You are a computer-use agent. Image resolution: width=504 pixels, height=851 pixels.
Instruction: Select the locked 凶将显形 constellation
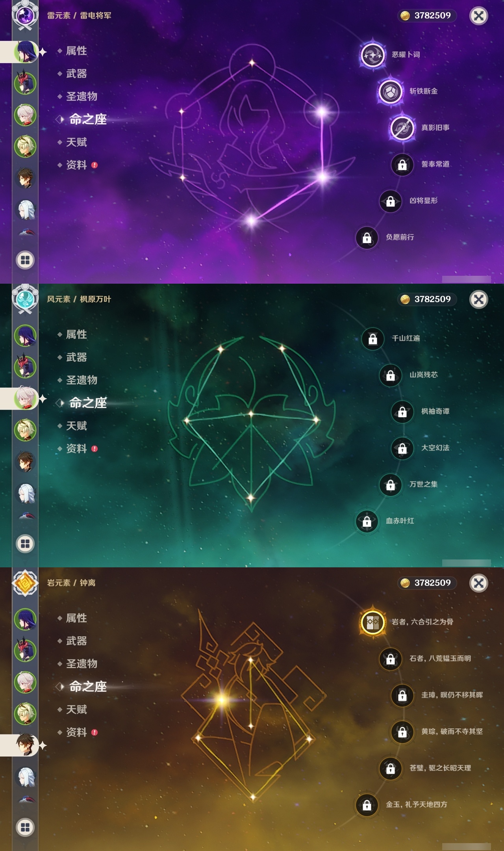coord(390,201)
